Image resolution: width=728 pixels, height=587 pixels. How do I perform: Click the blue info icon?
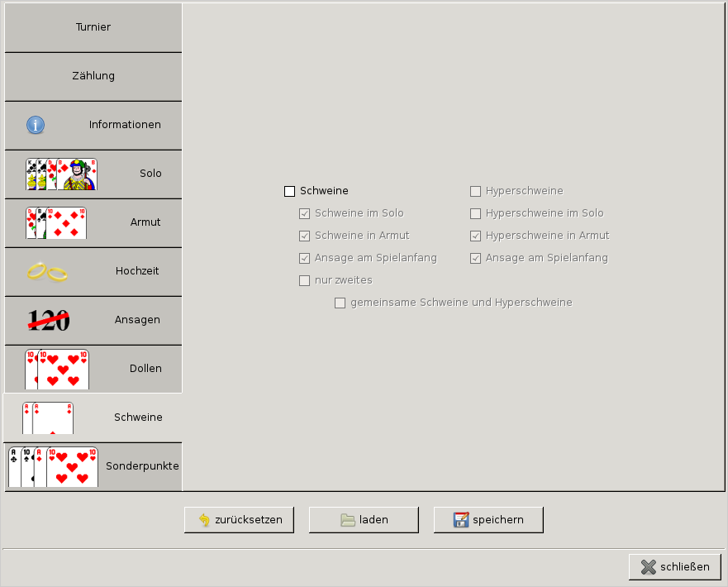36,125
